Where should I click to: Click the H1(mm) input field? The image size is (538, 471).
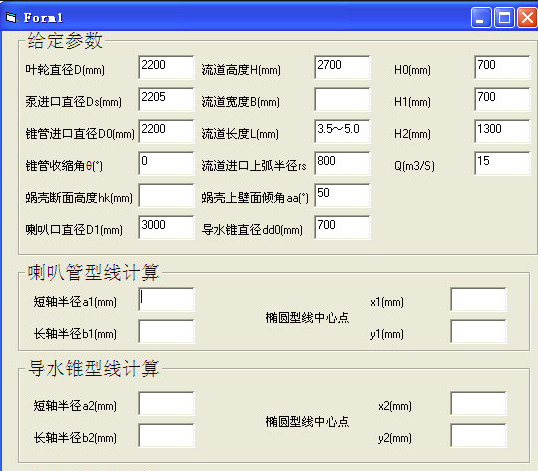(502, 99)
